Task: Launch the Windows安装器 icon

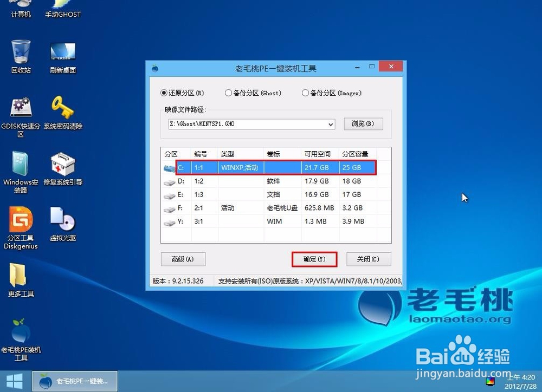Action: pos(21,172)
